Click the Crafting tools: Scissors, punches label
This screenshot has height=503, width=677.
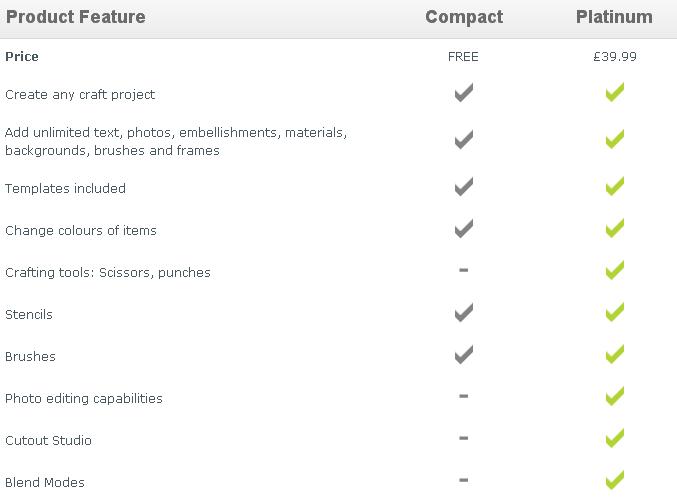[108, 272]
